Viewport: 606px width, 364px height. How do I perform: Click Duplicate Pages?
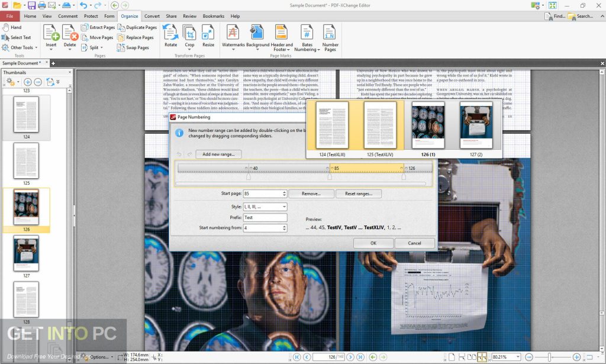[137, 27]
